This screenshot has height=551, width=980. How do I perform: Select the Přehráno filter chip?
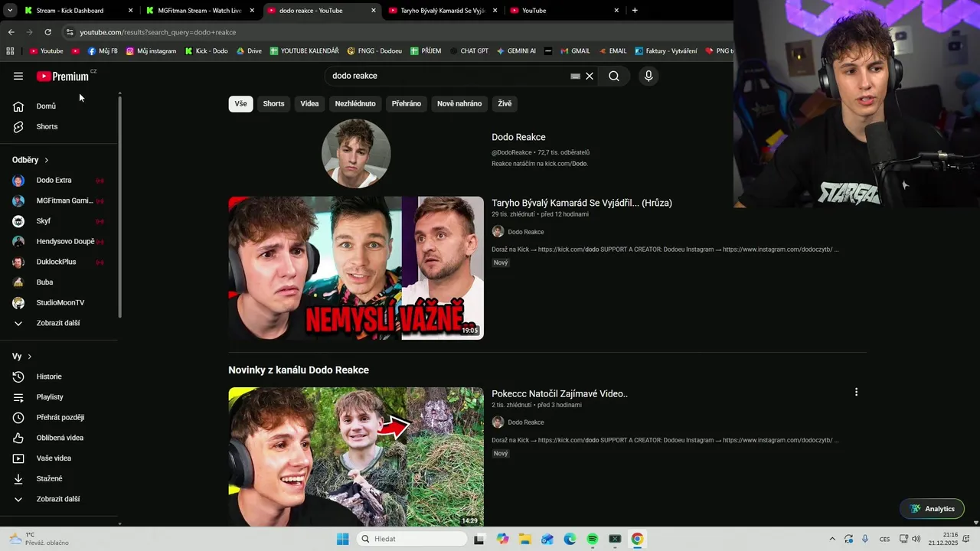point(407,103)
